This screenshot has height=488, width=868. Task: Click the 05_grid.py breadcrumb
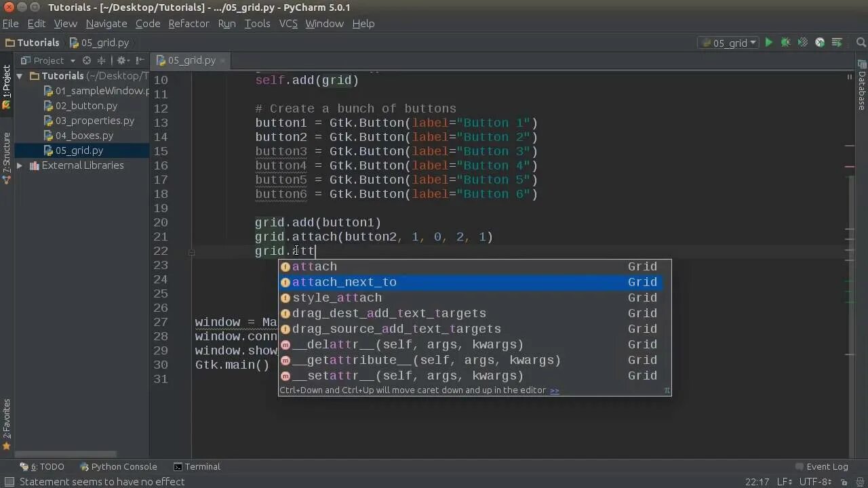click(98, 43)
